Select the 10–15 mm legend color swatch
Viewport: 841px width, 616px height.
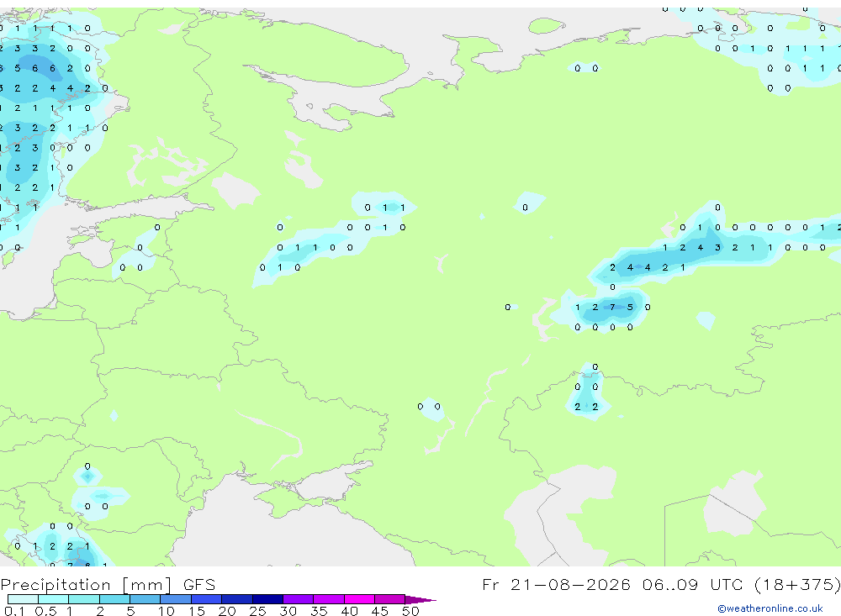[x=176, y=599]
